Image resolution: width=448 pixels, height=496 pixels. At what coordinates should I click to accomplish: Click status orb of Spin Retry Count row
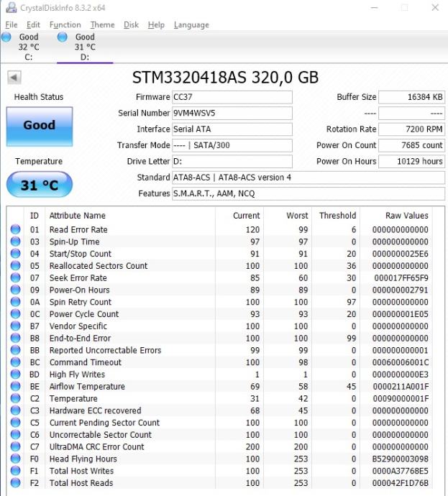[x=15, y=301]
